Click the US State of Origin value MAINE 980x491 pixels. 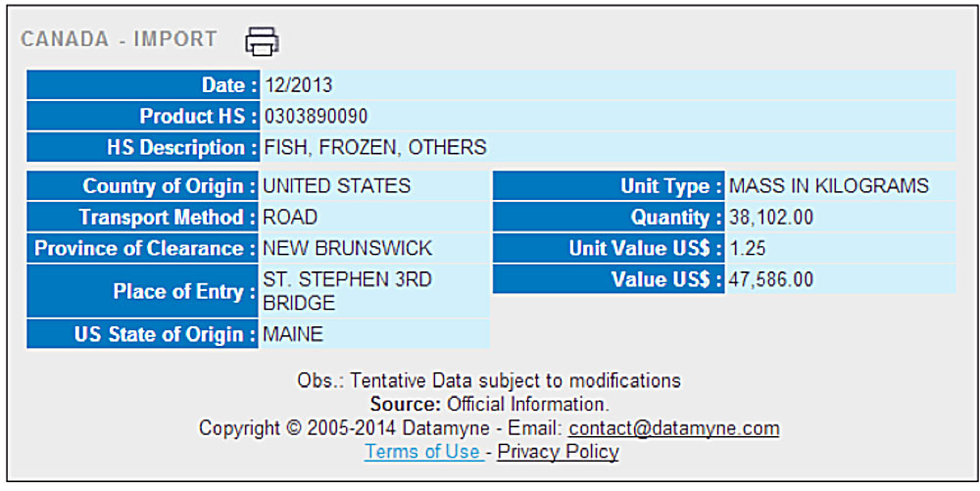[x=293, y=334]
